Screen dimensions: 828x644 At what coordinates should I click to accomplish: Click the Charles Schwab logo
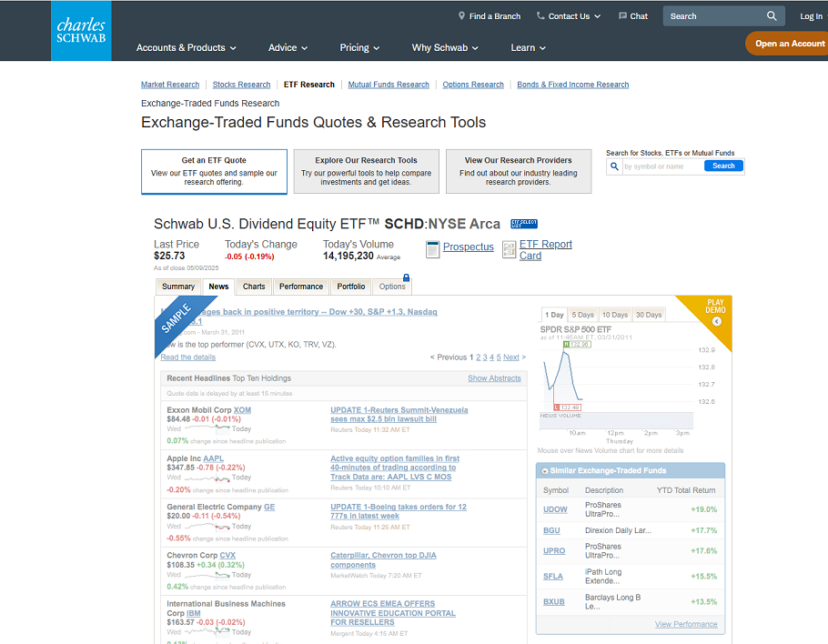click(x=81, y=31)
